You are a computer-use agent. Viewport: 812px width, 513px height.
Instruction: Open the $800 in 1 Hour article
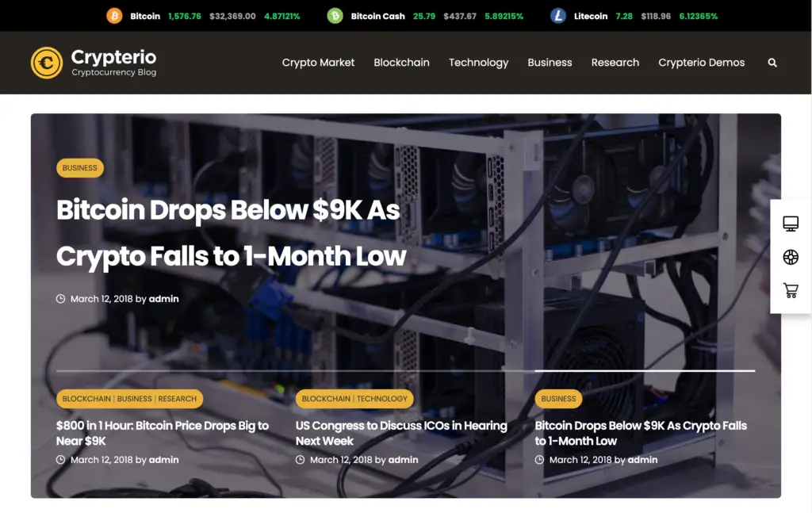162,433
